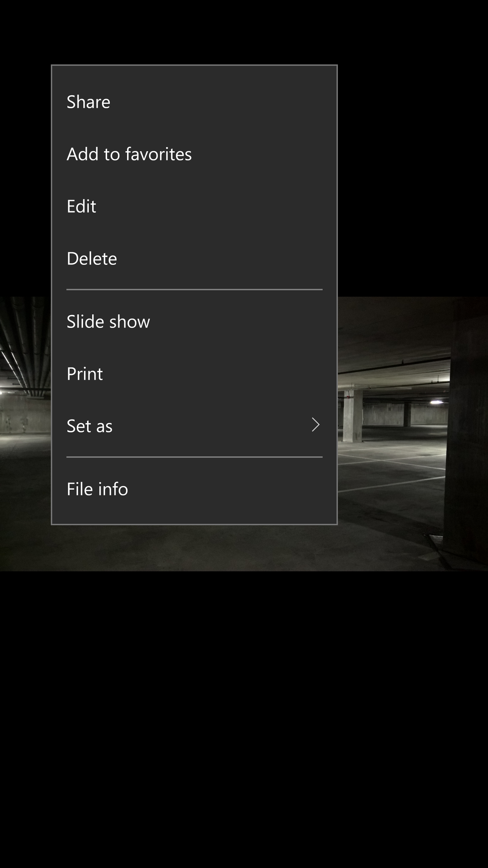Click the black space right of Share
The width and height of the screenshot is (488, 868).
(407, 102)
